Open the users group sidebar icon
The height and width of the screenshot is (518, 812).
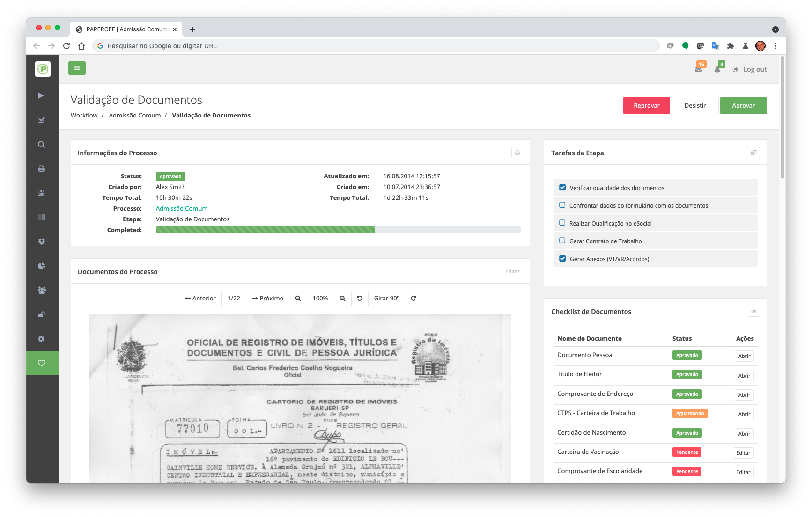click(42, 290)
